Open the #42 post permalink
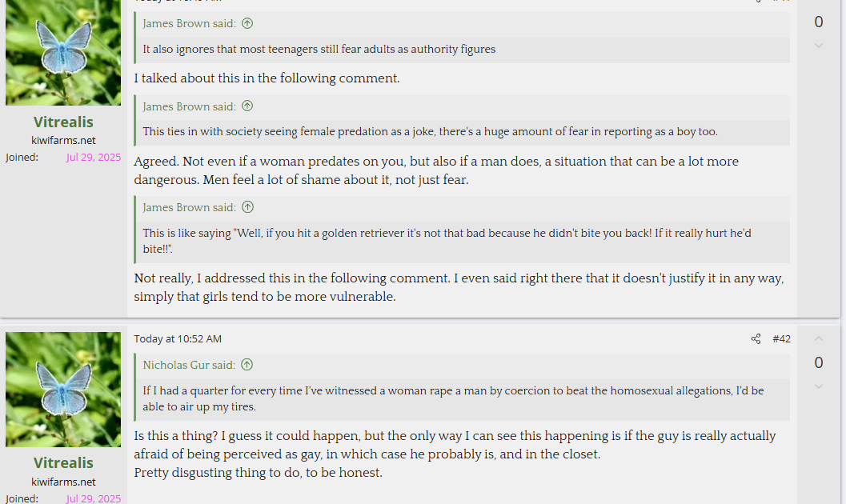Screen dimensions: 846x504 [x=781, y=339]
